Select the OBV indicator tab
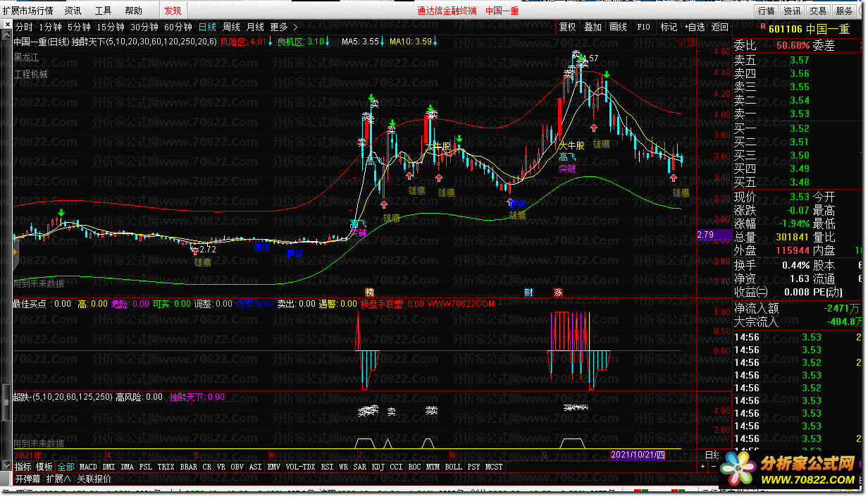The height and width of the screenshot is (497, 868). click(237, 467)
